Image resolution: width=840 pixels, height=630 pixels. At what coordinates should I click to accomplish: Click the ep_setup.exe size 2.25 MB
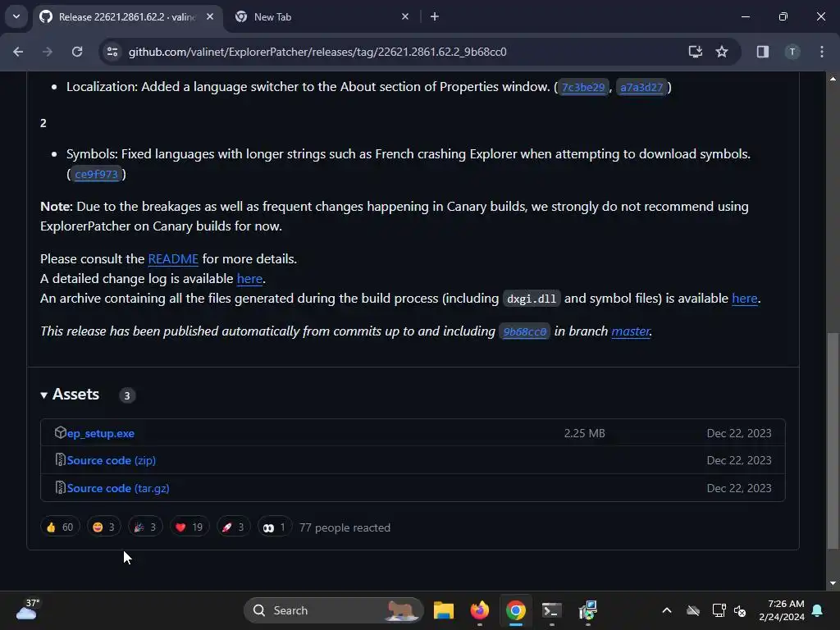(584, 433)
